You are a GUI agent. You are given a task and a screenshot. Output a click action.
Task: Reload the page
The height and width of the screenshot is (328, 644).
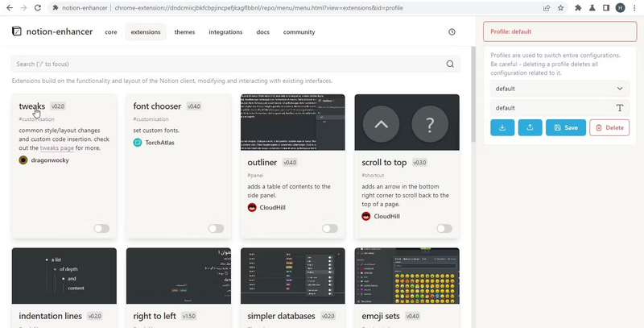pos(37,8)
